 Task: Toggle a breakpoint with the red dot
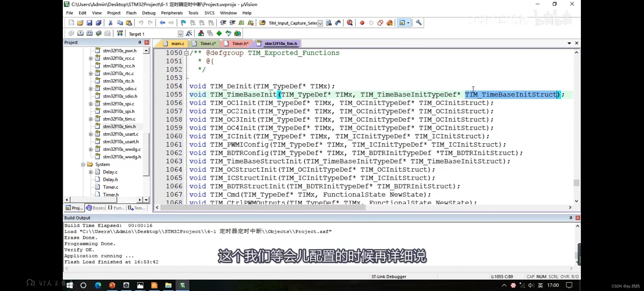[362, 23]
